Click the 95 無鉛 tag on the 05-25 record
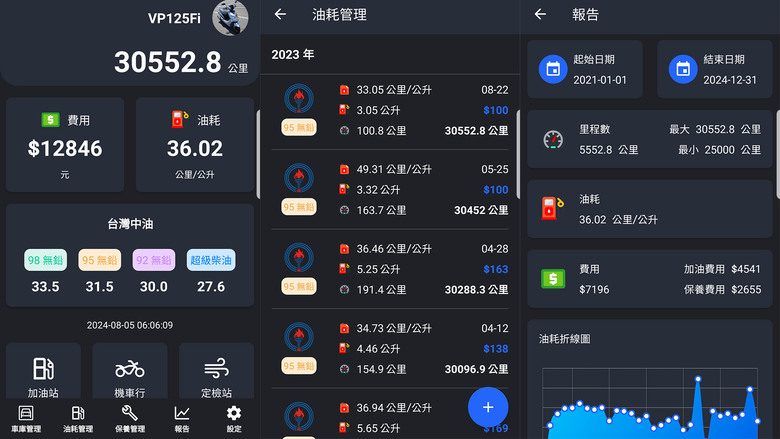The height and width of the screenshot is (439, 780). [299, 207]
